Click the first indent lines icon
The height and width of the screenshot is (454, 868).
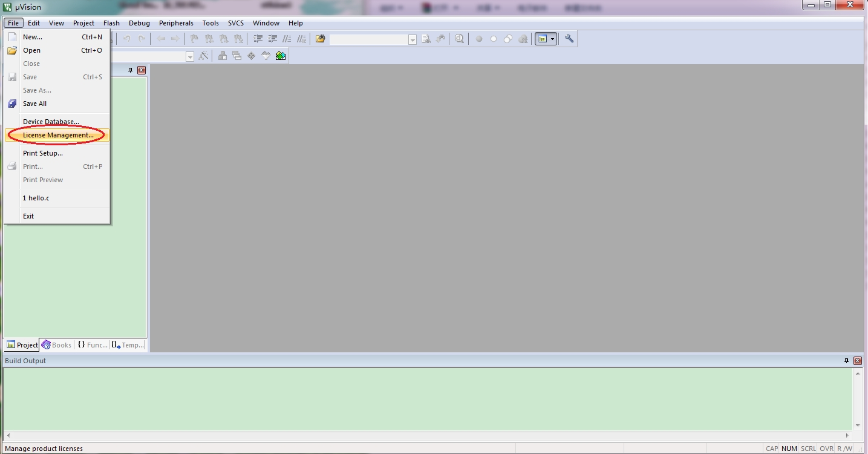point(258,39)
